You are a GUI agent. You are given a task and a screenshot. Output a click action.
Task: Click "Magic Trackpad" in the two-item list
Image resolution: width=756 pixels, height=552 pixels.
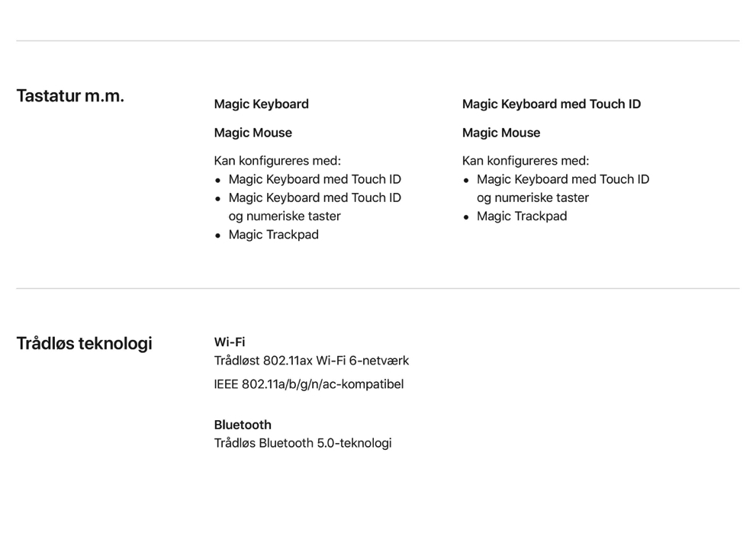coord(521,217)
